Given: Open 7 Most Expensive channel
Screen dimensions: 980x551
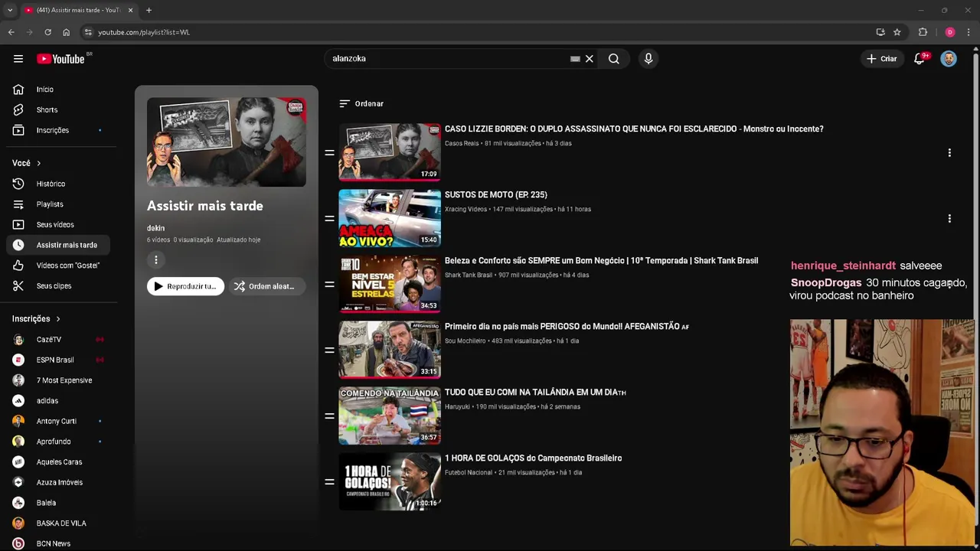Looking at the screenshot, I should pos(60,380).
